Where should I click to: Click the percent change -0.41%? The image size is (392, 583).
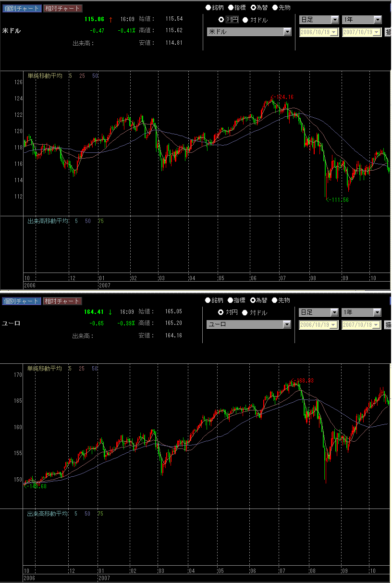(x=126, y=31)
